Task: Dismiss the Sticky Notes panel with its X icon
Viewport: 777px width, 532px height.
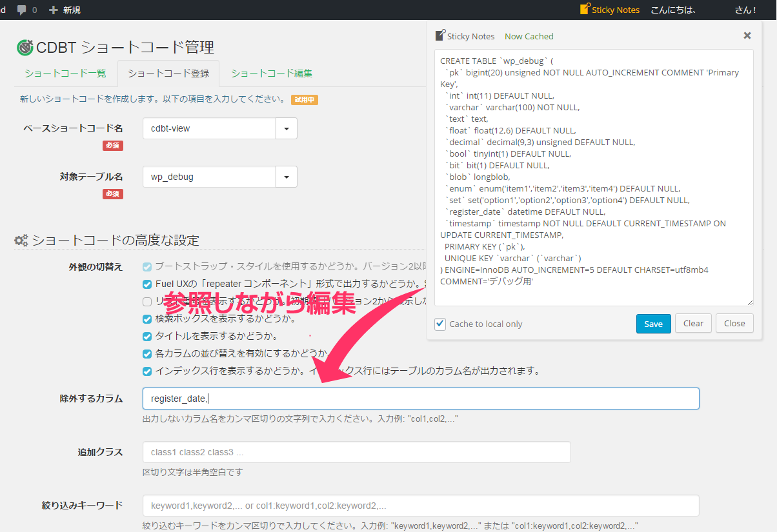Action: (747, 35)
